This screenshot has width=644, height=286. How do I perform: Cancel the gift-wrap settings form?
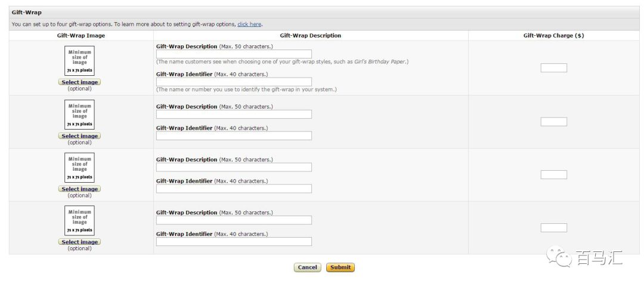pos(307,267)
